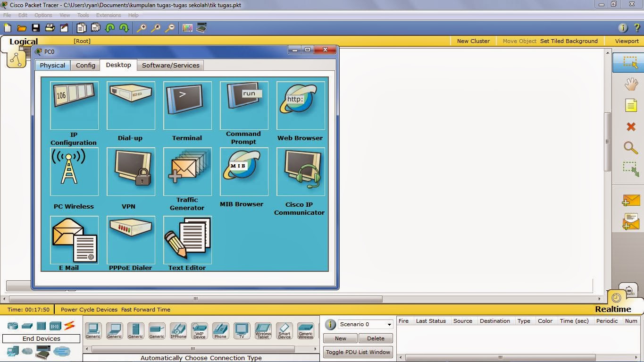Click the Save floppy disk icon
Viewport: 644px width, 362px height.
pyautogui.click(x=36, y=28)
